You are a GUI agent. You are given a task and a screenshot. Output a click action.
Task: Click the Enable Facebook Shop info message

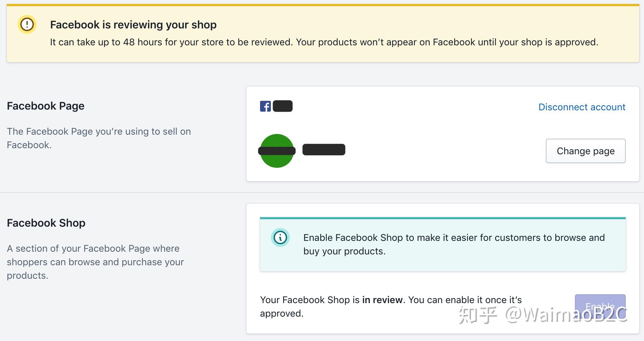454,244
